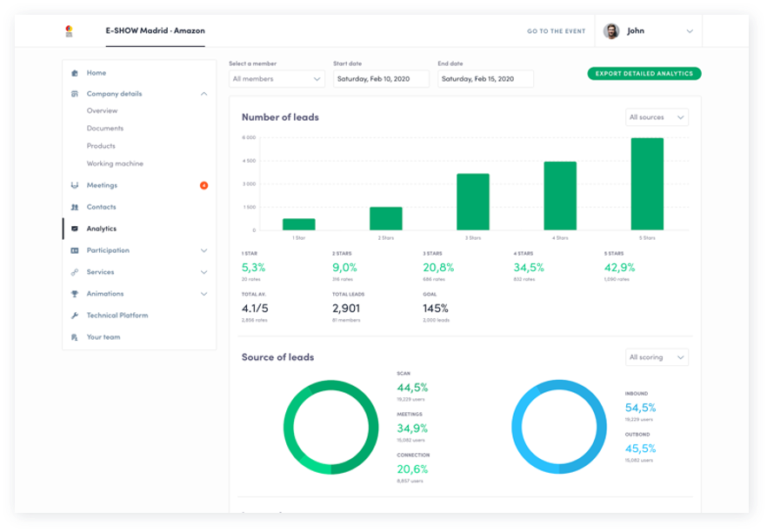The image size is (767, 532).
Task: Open the All scoring dropdown
Action: tap(657, 357)
